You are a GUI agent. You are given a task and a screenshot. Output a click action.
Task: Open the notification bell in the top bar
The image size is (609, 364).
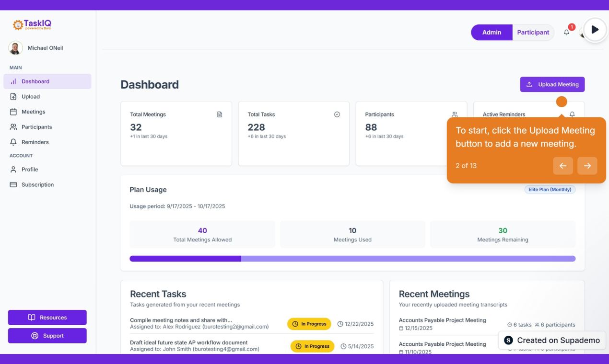click(x=566, y=32)
